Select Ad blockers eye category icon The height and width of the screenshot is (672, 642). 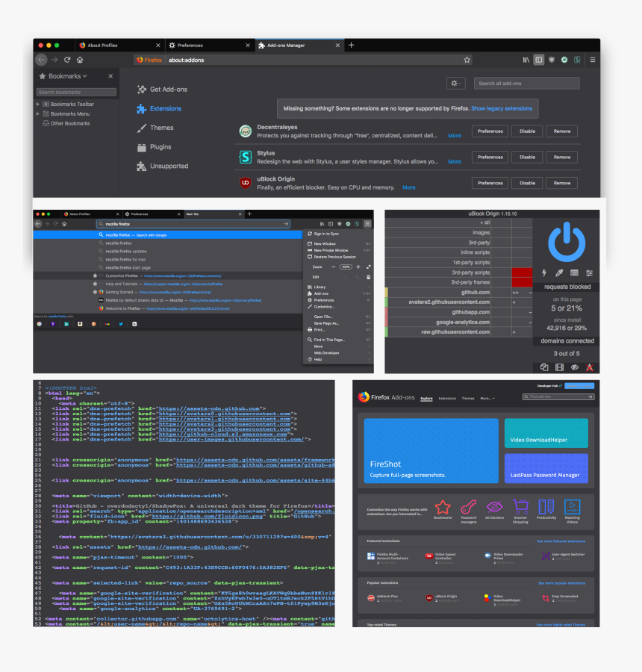pyautogui.click(x=494, y=507)
